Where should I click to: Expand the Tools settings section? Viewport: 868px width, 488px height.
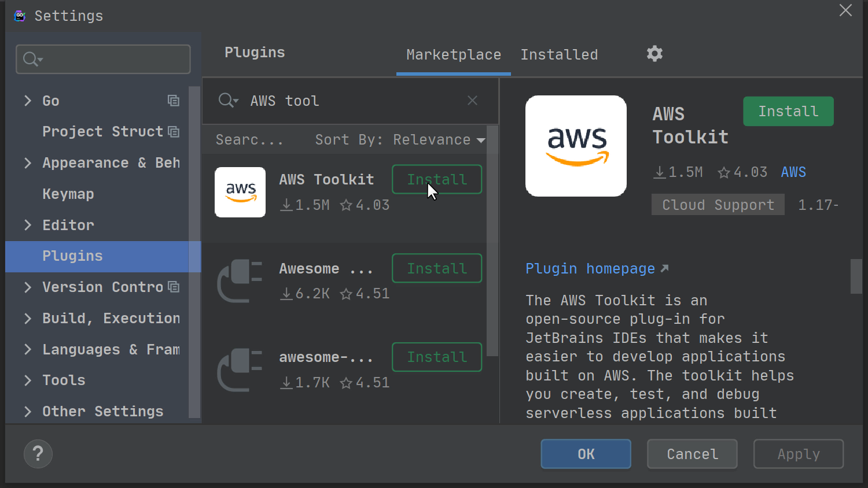tap(28, 380)
